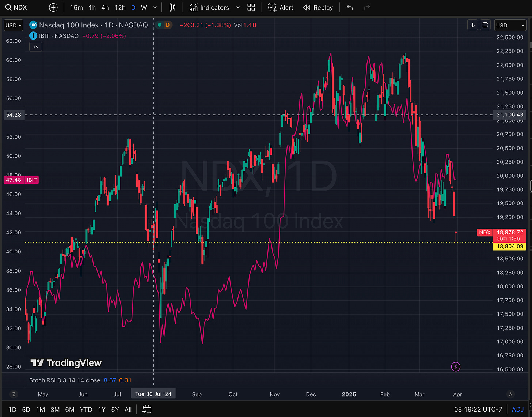Click the purple lightning flash icon
Screen dimensions: 532x417
coord(456,367)
